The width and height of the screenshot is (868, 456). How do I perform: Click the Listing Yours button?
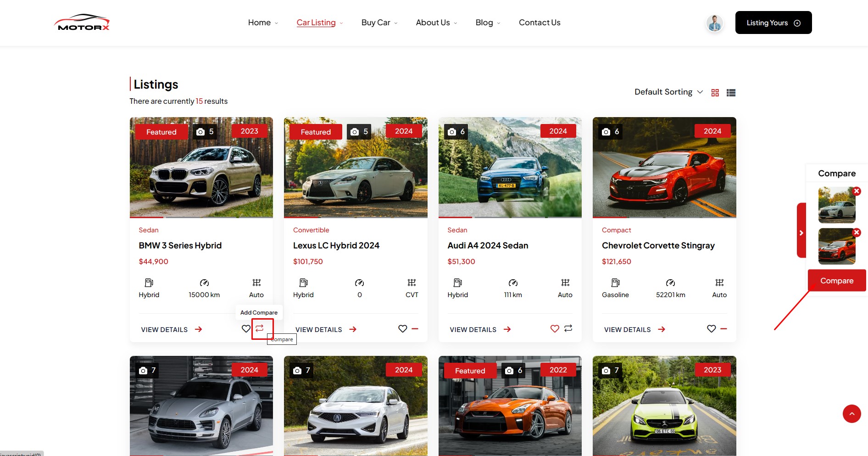773,23
